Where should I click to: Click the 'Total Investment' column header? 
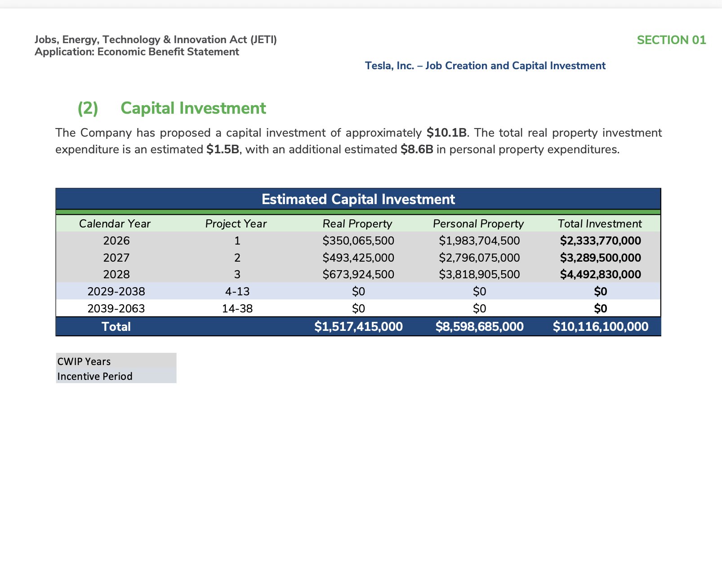[600, 224]
